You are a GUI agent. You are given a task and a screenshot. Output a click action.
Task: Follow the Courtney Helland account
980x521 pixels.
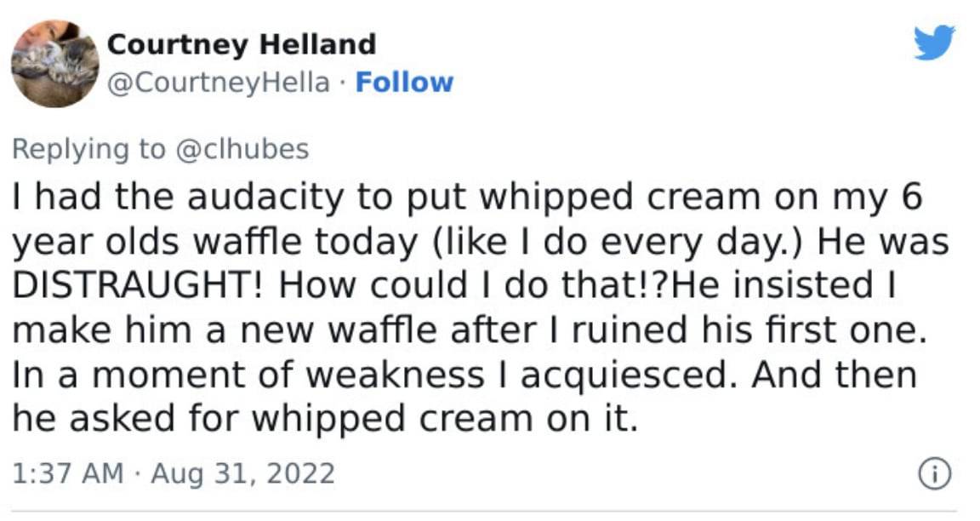[x=404, y=82]
